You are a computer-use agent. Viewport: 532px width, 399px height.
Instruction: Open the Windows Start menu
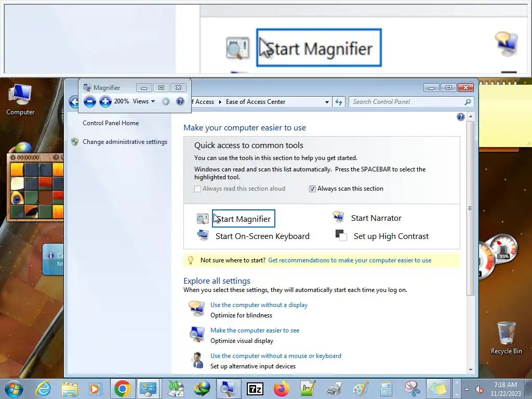point(14,389)
